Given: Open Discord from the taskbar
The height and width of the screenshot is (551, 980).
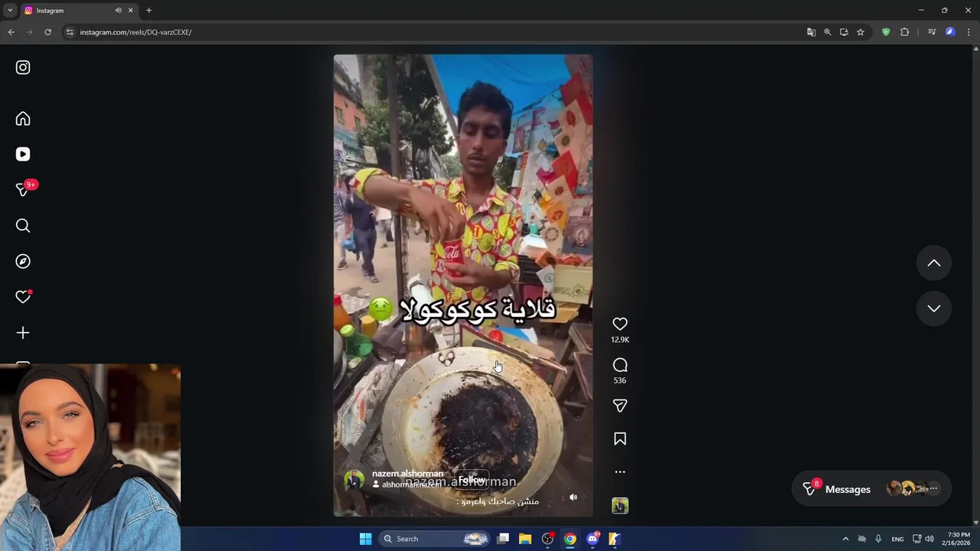Looking at the screenshot, I should 593,539.
